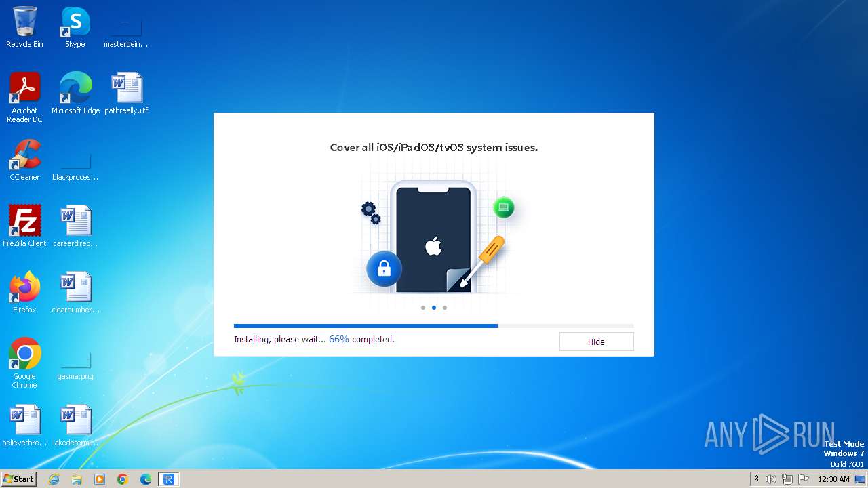This screenshot has width=868, height=488.
Task: Switch to the installer taskbar button
Action: click(169, 479)
